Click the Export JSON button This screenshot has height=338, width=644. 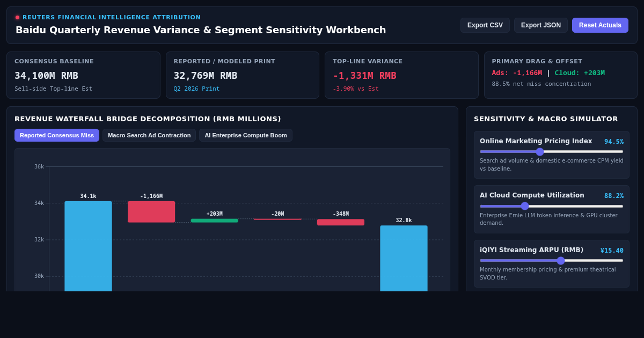(541, 25)
